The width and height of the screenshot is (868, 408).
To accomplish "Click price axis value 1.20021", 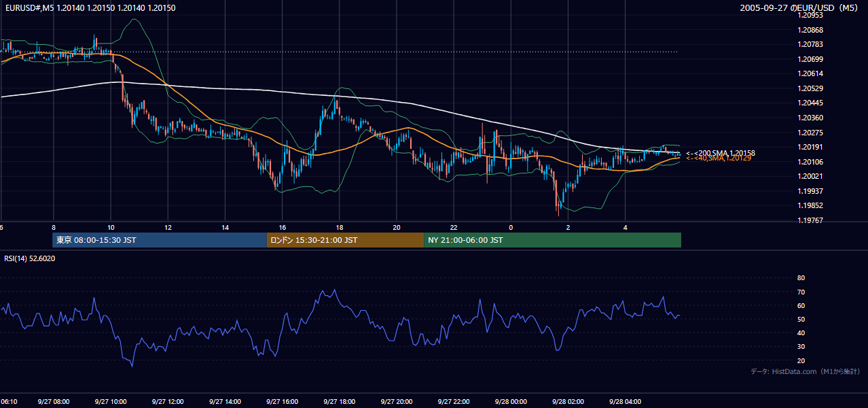I will click(811, 176).
